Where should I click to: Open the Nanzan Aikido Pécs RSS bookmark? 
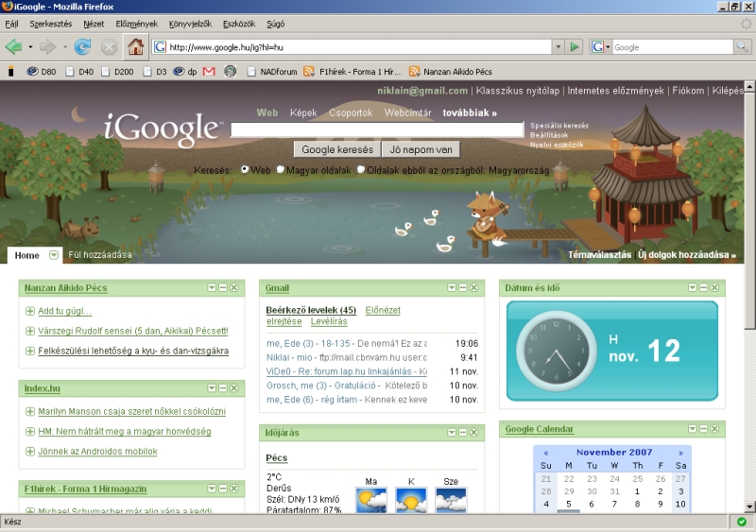tap(451, 72)
